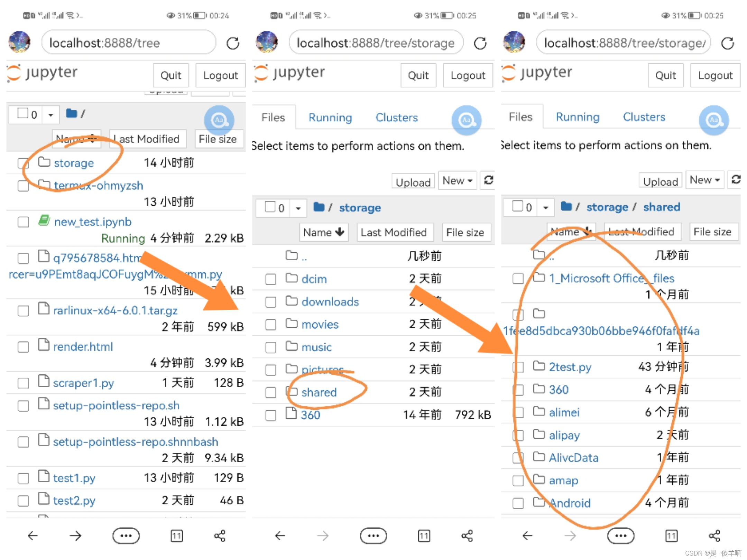Open the three-dots menu in middle browser
This screenshot has height=560, width=747.
click(x=373, y=536)
